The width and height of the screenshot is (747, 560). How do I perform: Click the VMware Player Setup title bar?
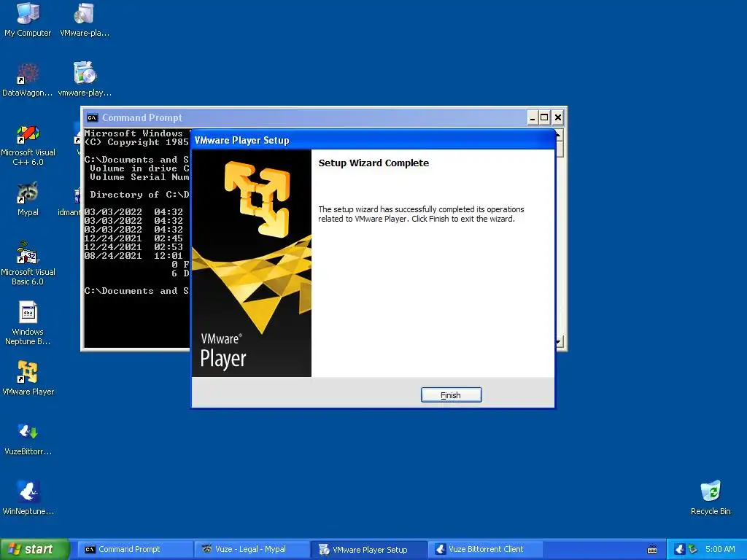[373, 140]
